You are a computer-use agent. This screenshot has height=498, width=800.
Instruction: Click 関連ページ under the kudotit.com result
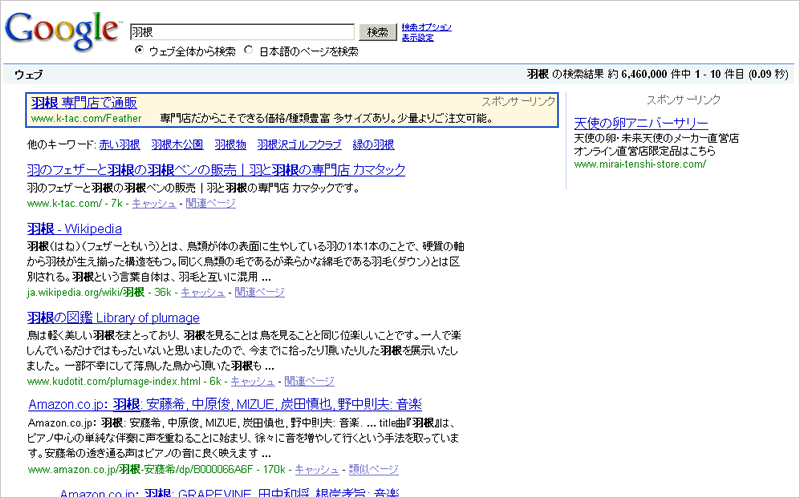tap(309, 381)
